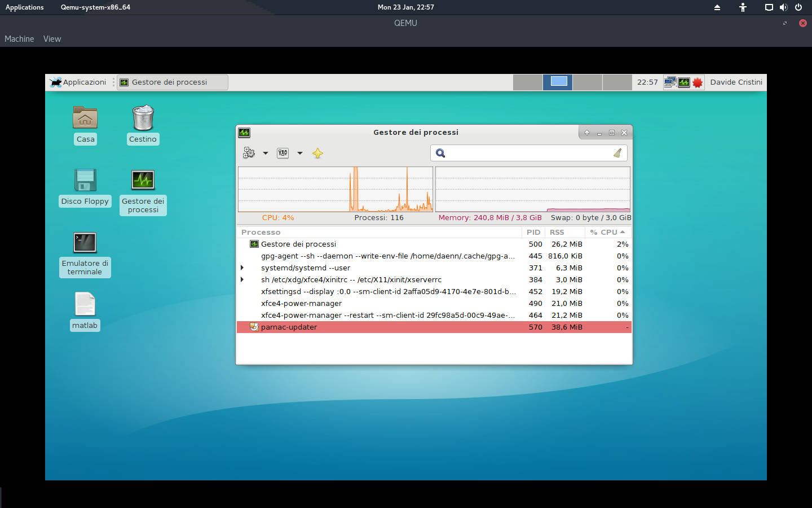Screen dimensions: 812x508
Task: Click the task manager tray icon
Action: (684, 82)
